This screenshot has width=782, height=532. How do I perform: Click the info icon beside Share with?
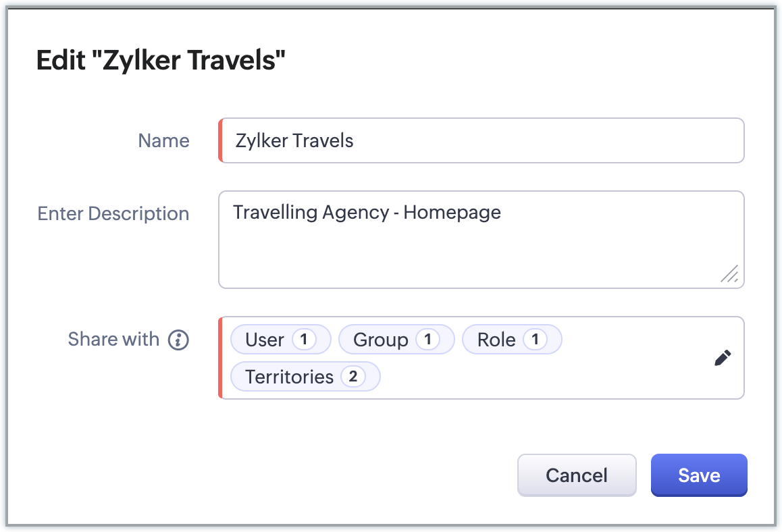tap(178, 340)
